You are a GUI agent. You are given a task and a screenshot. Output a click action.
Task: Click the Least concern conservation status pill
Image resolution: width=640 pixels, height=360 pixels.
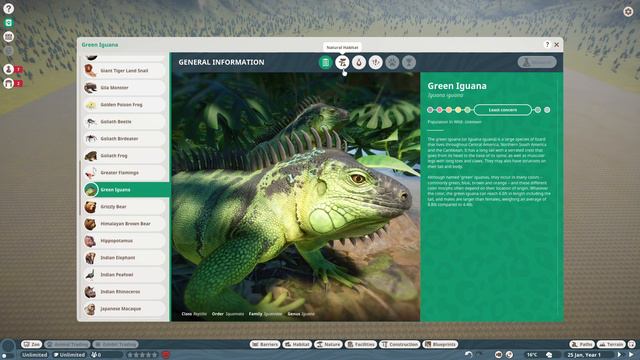503,110
